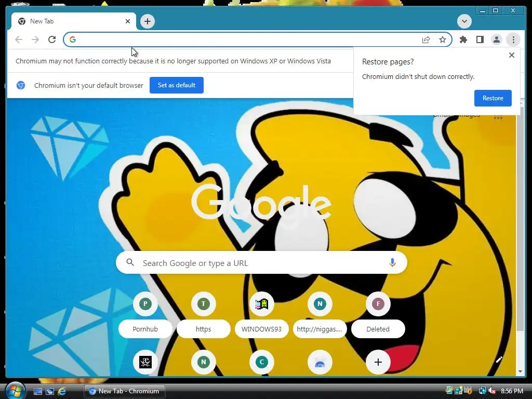Add shortcut using the plus tile
The image size is (532, 399).
pyautogui.click(x=378, y=362)
